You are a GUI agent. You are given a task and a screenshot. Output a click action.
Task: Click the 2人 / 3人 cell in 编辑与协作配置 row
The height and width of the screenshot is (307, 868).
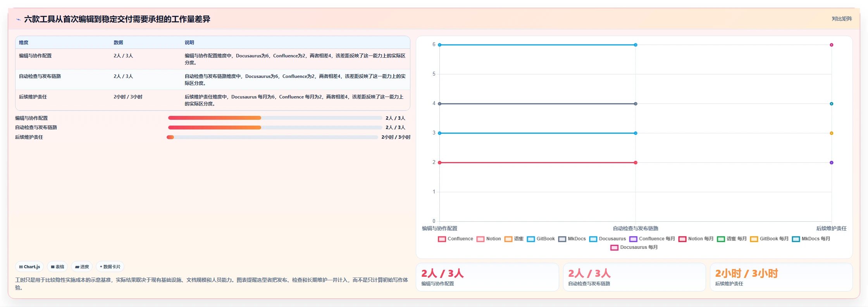pyautogui.click(x=123, y=56)
